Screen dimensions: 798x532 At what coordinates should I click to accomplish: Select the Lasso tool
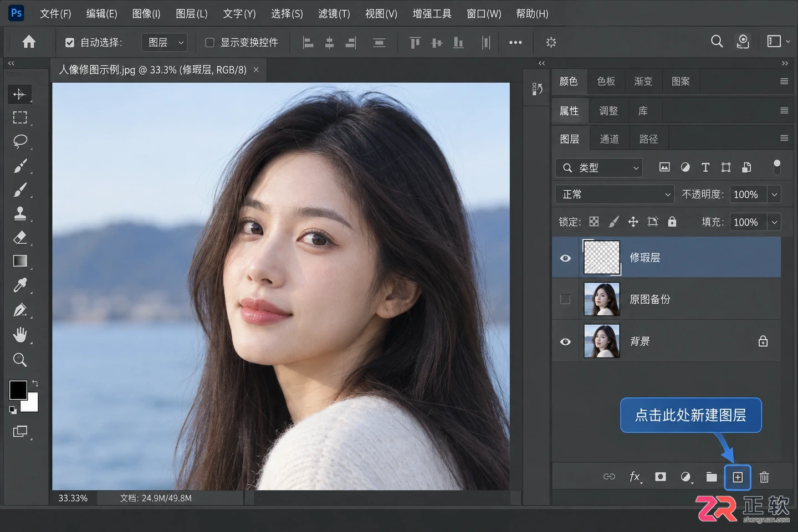(x=20, y=141)
